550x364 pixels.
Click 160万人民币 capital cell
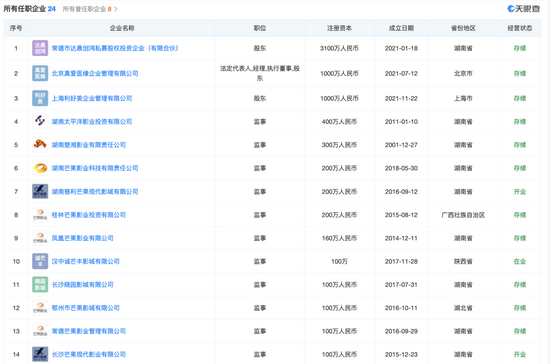339,238
